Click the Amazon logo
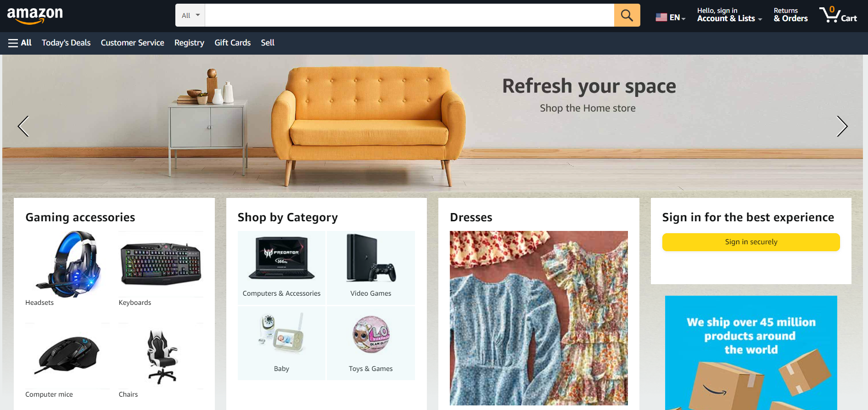 [35, 16]
